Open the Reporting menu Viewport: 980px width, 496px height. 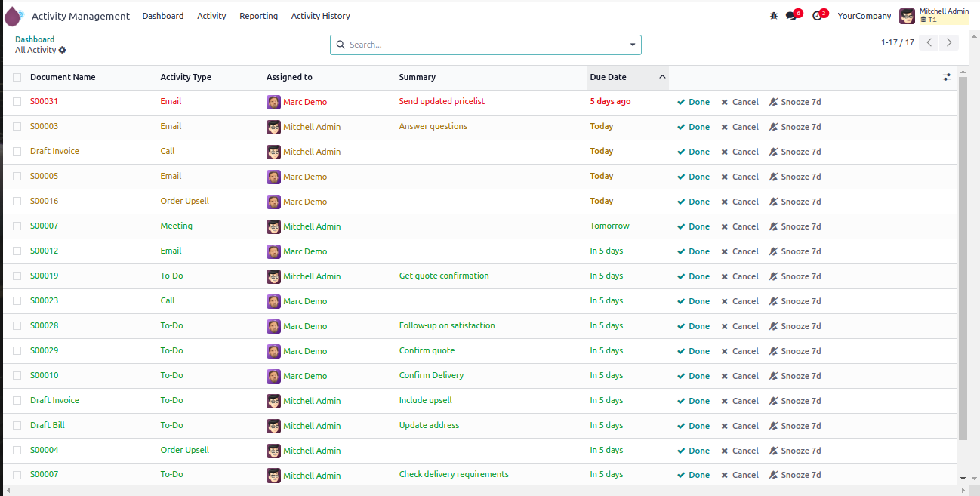[258, 16]
